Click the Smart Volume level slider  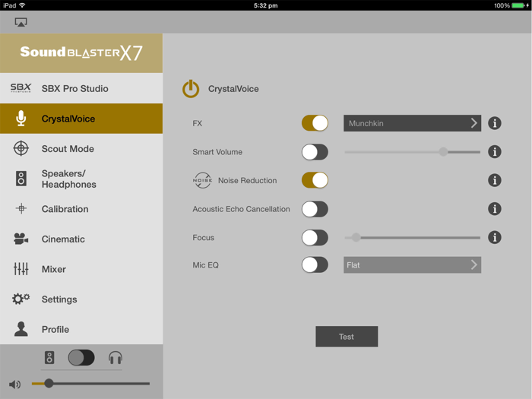412,152
